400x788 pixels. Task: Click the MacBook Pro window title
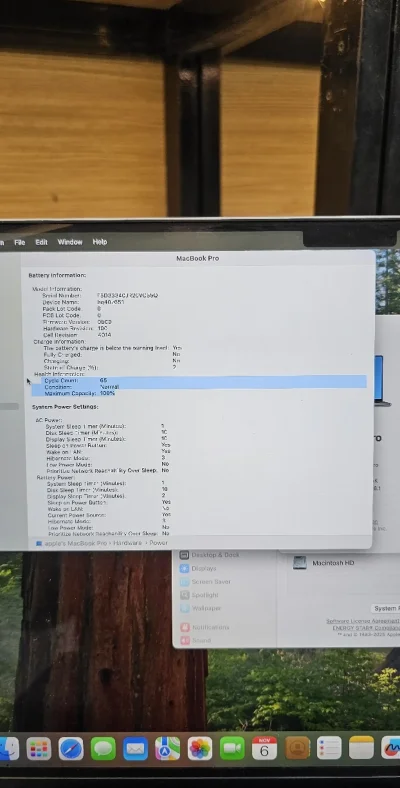[197, 258]
